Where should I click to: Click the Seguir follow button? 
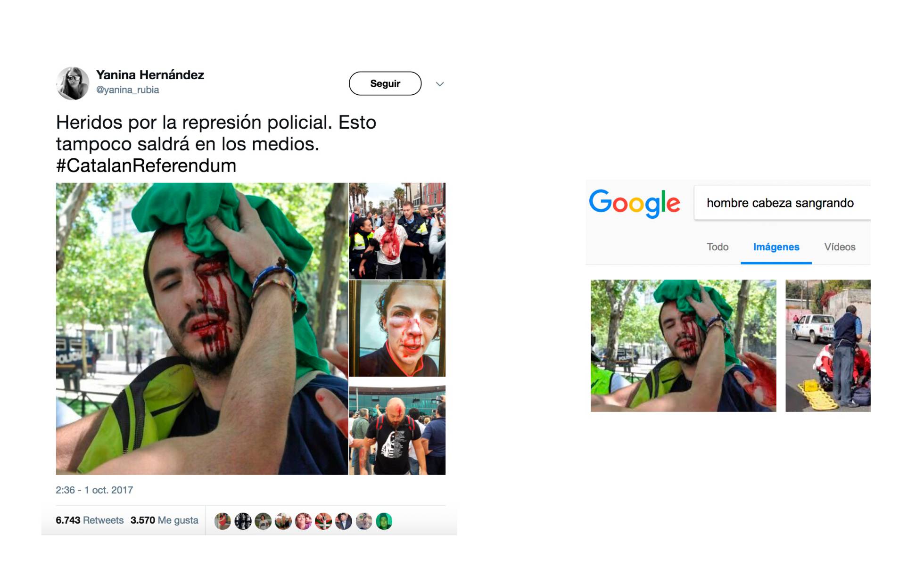385,83
